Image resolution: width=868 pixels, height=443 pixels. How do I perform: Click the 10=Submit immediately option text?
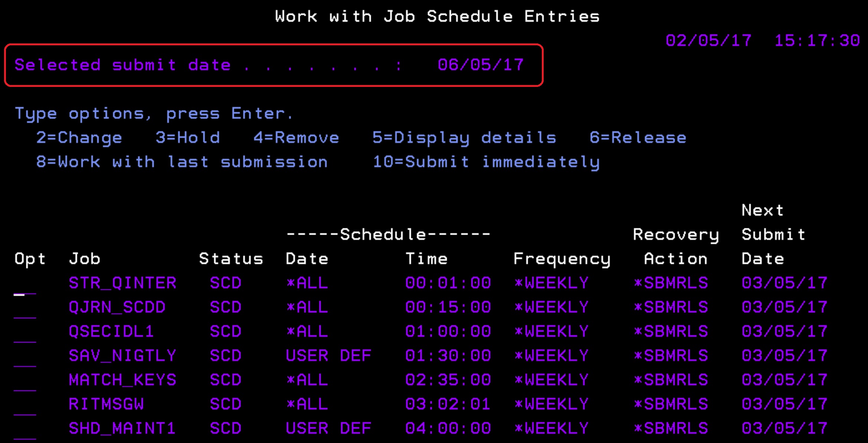tap(486, 162)
